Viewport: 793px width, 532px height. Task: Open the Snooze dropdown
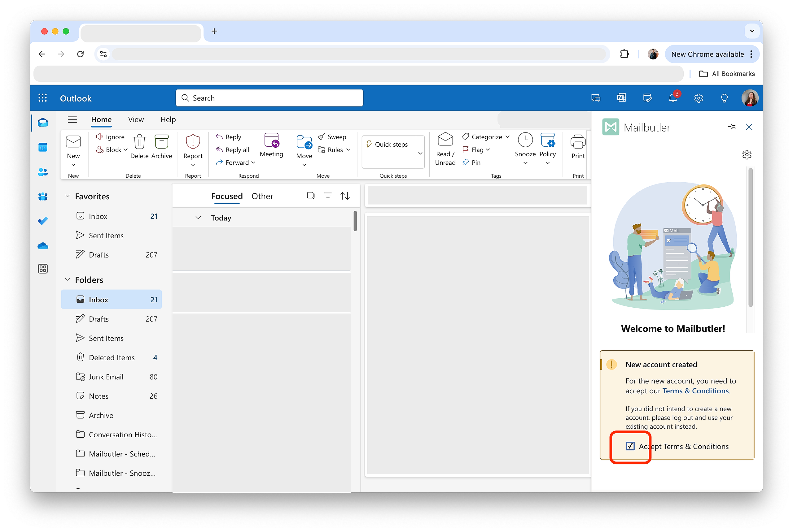(525, 163)
